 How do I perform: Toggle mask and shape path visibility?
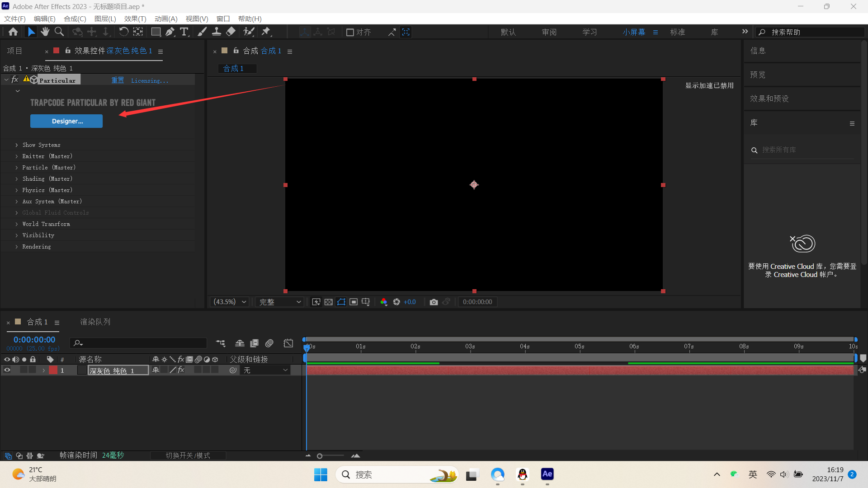tap(341, 302)
